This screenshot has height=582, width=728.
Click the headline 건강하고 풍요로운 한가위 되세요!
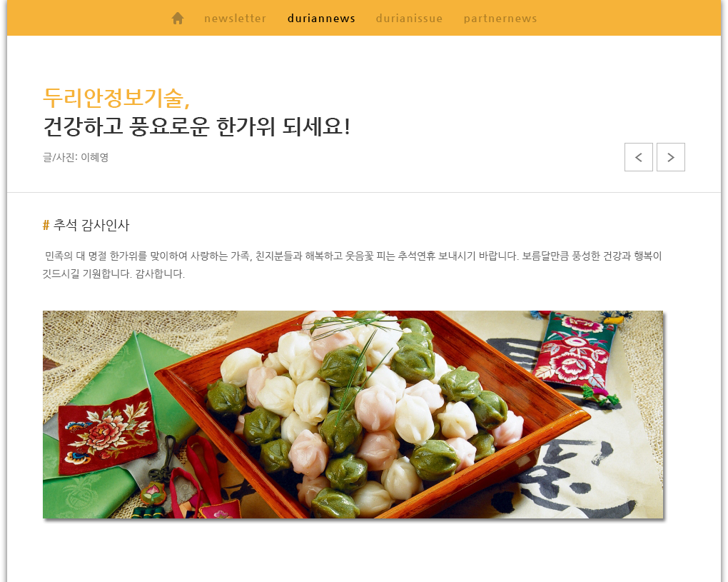point(196,126)
